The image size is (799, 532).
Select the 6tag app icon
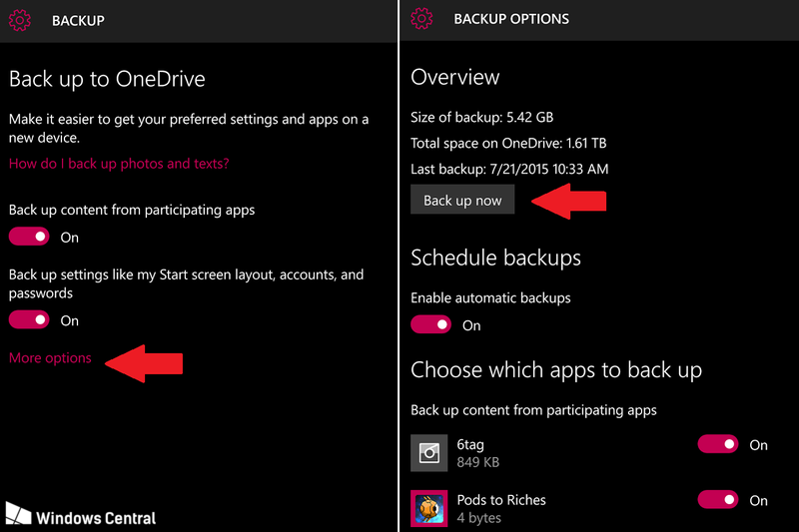(429, 452)
